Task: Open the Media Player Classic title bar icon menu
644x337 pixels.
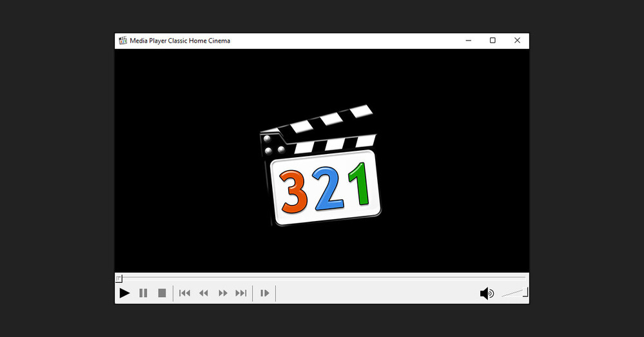Action: [x=122, y=41]
